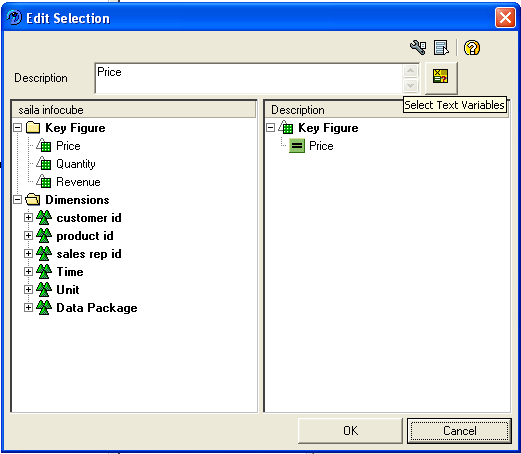Select the Quantity key figure icon
521x454 pixels.
(44, 163)
